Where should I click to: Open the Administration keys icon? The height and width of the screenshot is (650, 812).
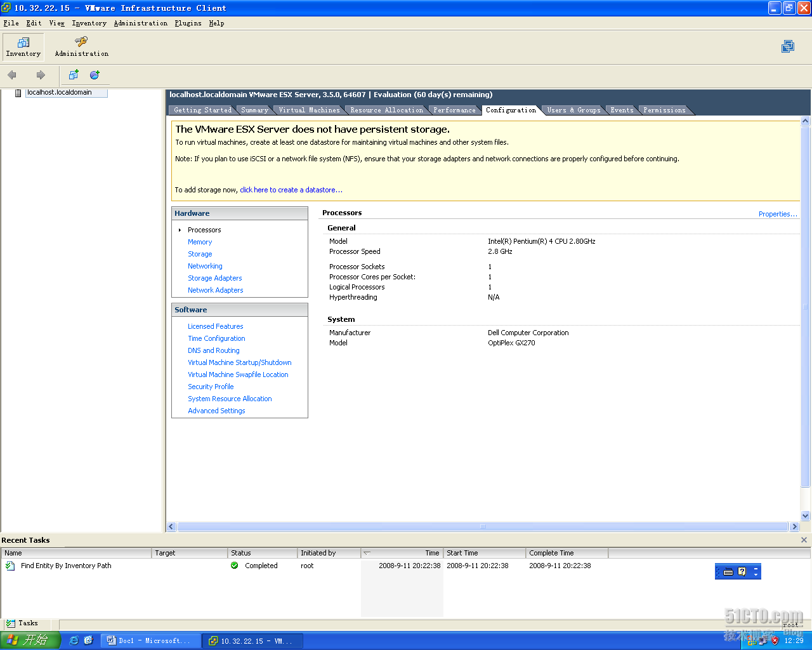pos(81,42)
